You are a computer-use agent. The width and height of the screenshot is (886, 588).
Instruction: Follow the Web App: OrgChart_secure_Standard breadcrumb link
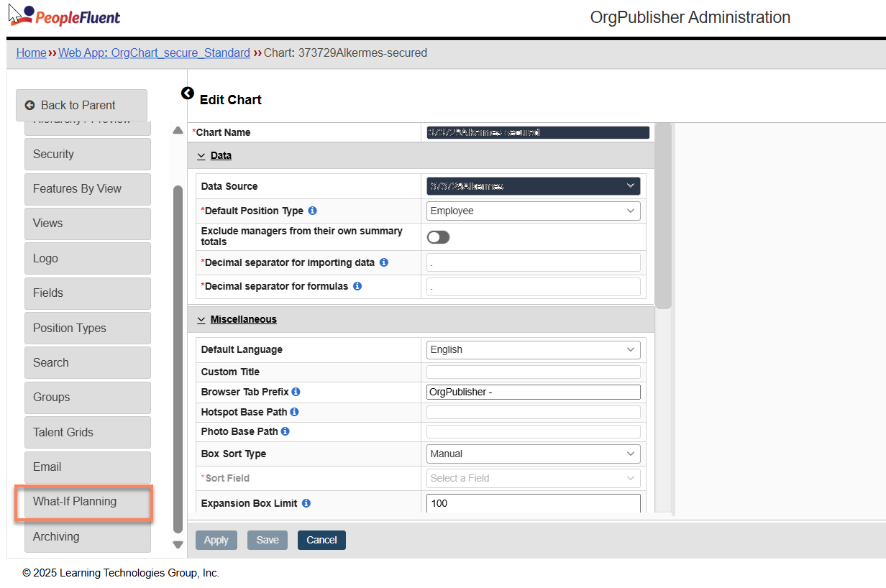tap(154, 52)
